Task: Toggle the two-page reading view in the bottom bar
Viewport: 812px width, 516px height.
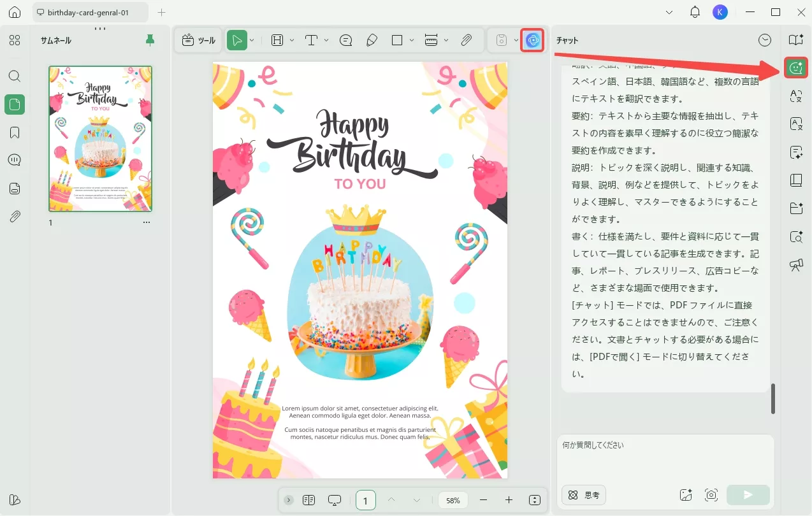Action: point(309,500)
